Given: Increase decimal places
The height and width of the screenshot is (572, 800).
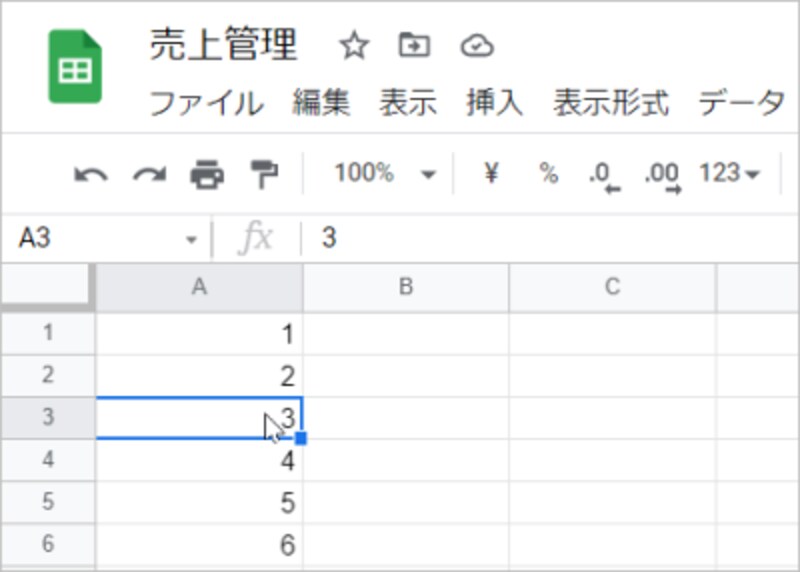Looking at the screenshot, I should coord(663,177).
